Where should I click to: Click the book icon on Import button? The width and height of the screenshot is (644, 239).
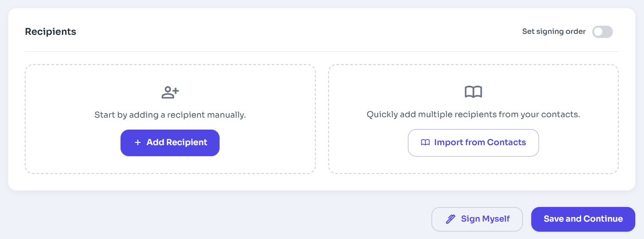tap(425, 143)
